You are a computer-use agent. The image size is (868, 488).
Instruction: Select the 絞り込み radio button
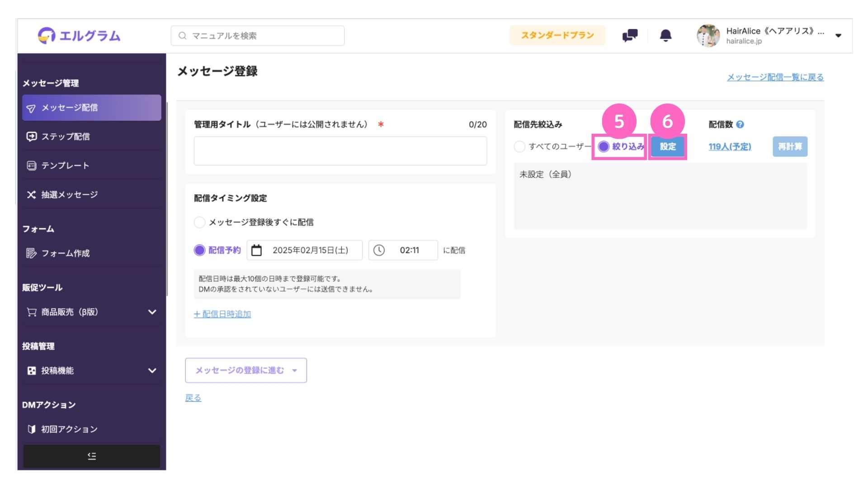(x=604, y=146)
